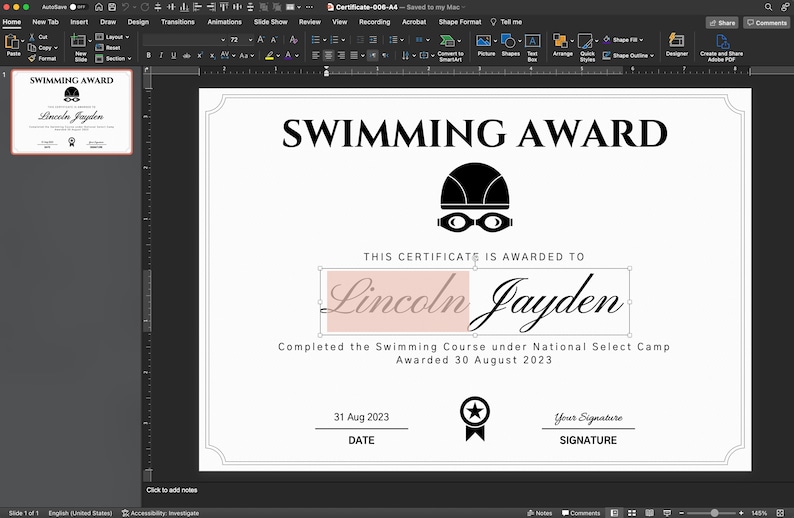Screen dimensions: 794x518
Task: Open the Comments pane from top right
Action: tap(767, 23)
